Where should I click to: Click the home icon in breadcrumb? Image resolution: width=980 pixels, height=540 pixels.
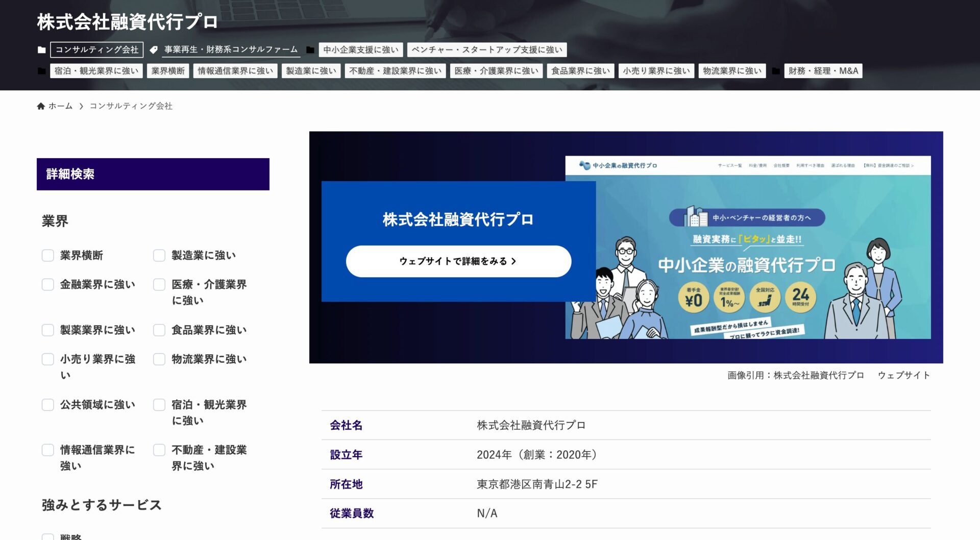[41, 106]
